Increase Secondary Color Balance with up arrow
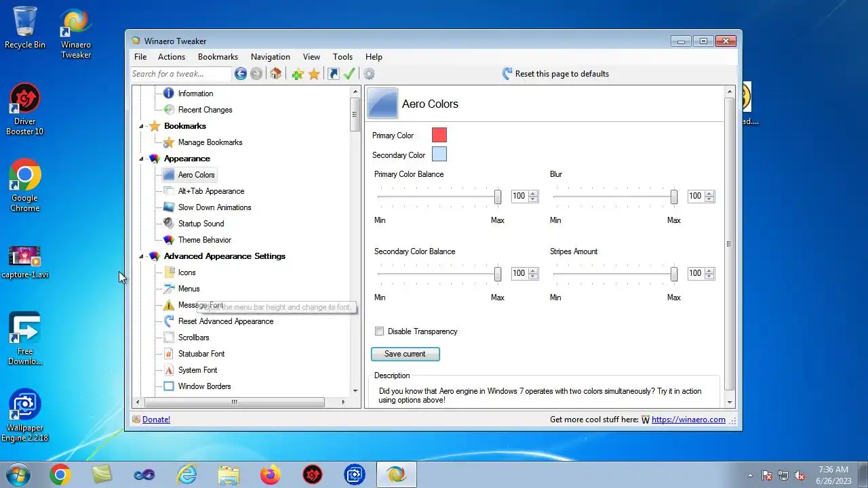Screen dimensions: 868x488 (x=533, y=270)
